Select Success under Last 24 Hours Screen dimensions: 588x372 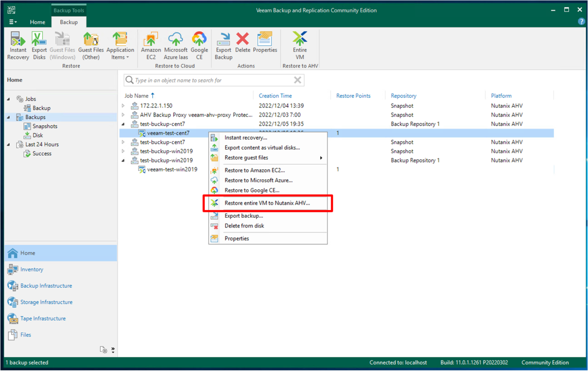point(38,154)
